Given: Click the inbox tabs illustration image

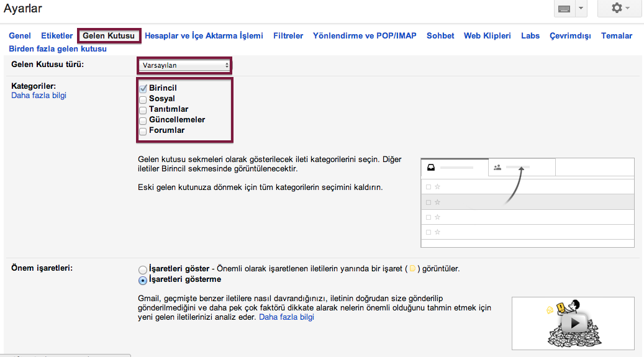Looking at the screenshot, I should (x=527, y=202).
